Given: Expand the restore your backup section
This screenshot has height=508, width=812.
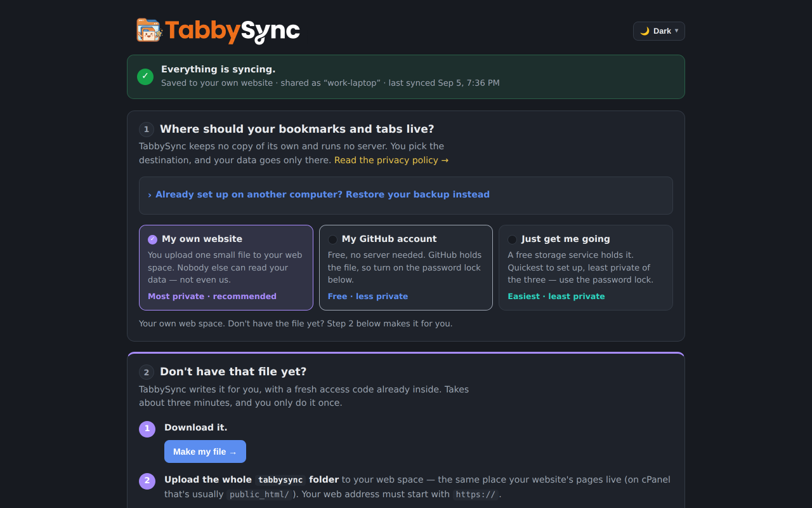Looking at the screenshot, I should coord(406,195).
